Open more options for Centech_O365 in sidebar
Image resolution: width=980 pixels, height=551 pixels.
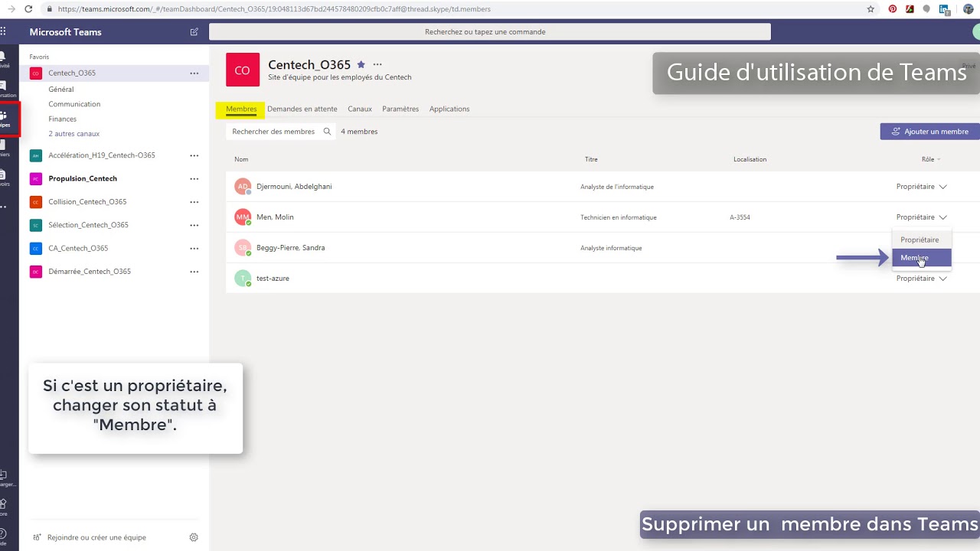point(194,73)
